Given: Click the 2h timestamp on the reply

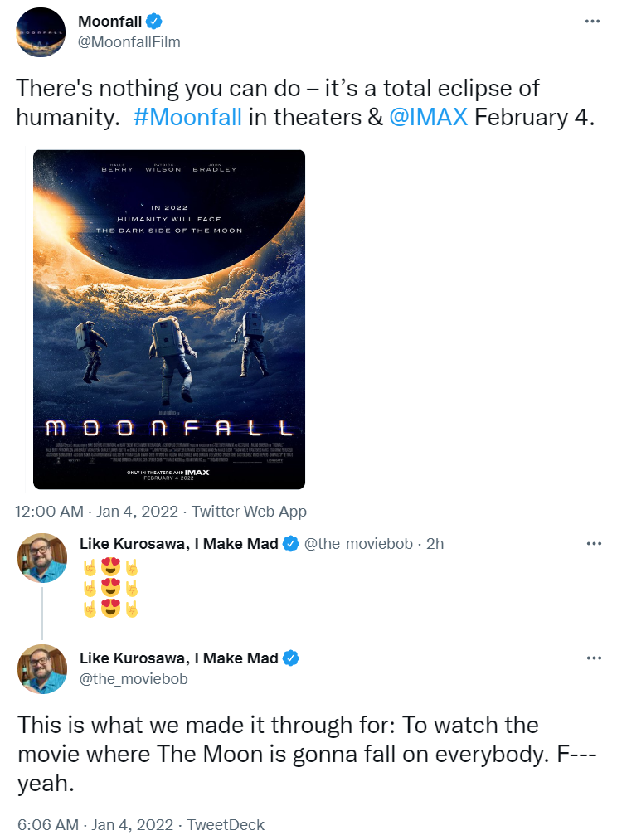Looking at the screenshot, I should [435, 544].
